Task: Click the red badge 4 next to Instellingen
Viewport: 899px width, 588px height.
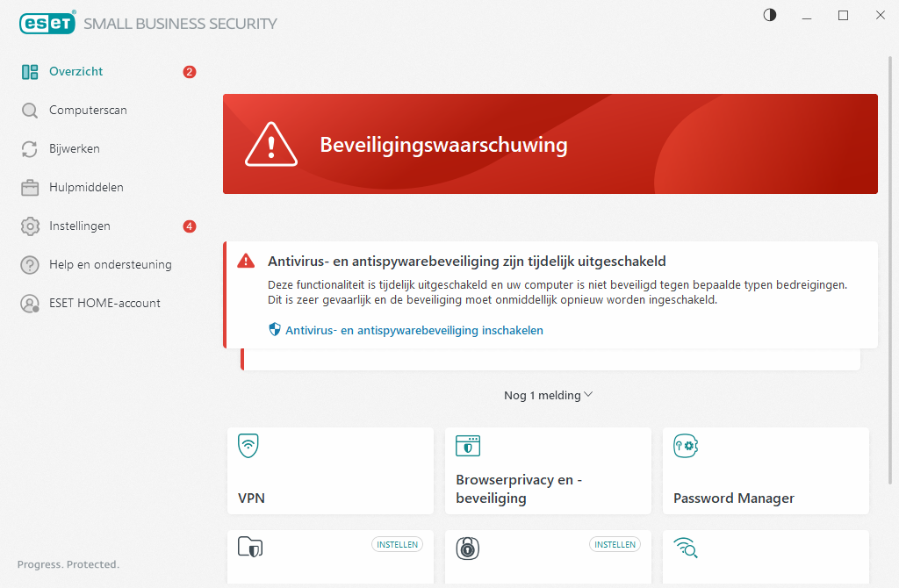Action: (190, 226)
